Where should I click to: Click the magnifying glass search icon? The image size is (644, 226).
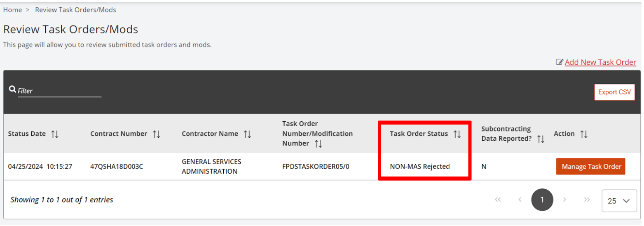point(12,89)
